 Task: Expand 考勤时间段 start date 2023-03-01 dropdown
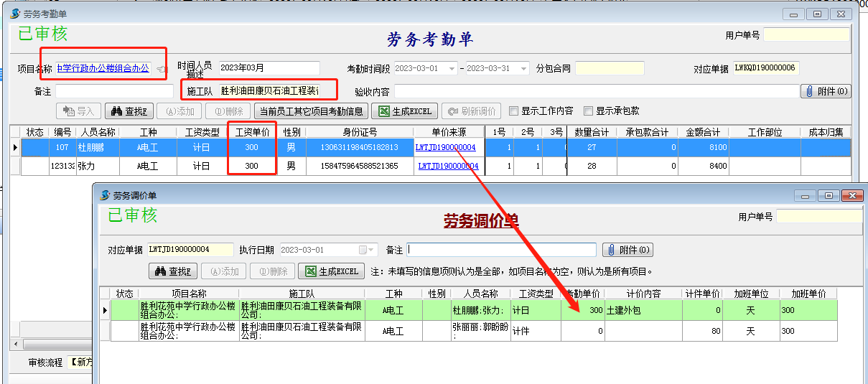click(x=452, y=68)
